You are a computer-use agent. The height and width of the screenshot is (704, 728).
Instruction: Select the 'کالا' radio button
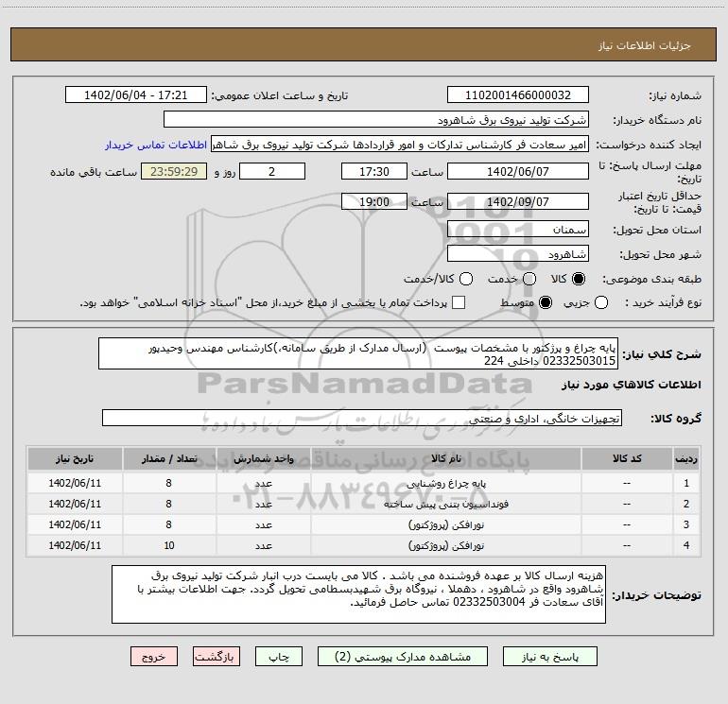pos(579,279)
